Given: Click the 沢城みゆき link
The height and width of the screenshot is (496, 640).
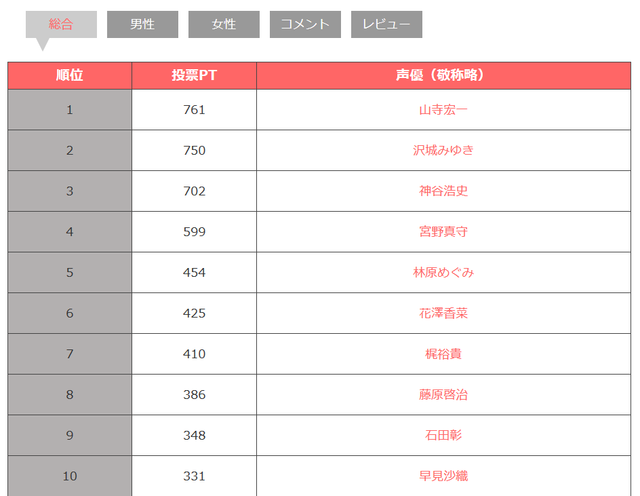Looking at the screenshot, I should pyautogui.click(x=443, y=150).
